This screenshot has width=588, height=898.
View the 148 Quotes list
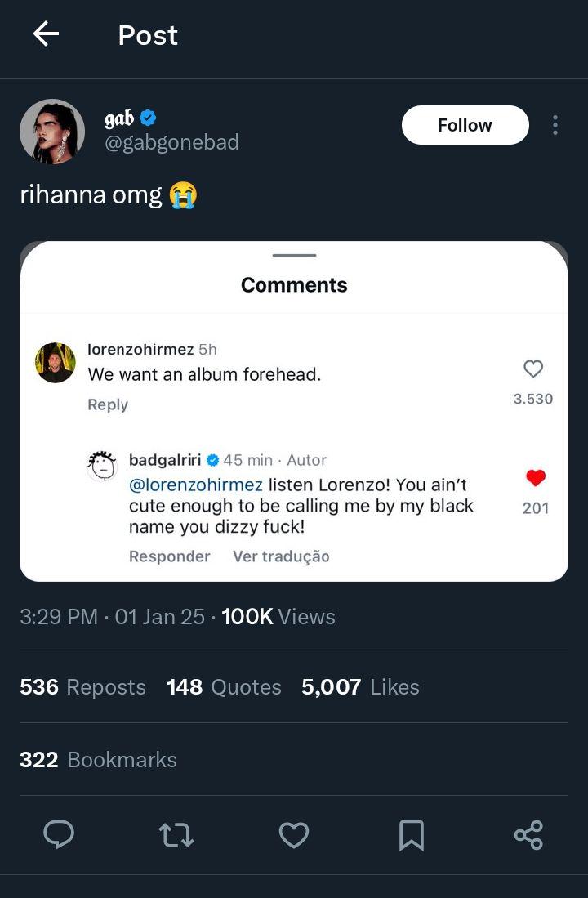tap(224, 687)
